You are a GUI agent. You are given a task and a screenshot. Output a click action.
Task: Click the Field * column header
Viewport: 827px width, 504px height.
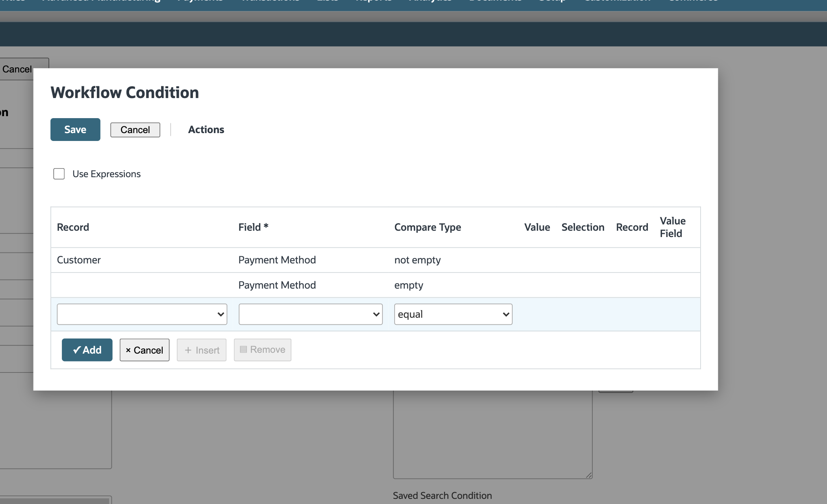pyautogui.click(x=253, y=227)
